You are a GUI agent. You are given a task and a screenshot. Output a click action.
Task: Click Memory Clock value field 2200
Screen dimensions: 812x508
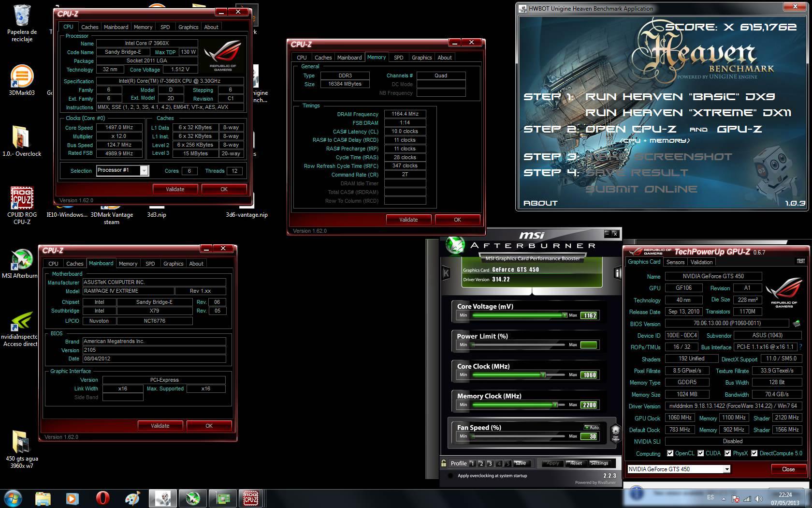(x=589, y=405)
